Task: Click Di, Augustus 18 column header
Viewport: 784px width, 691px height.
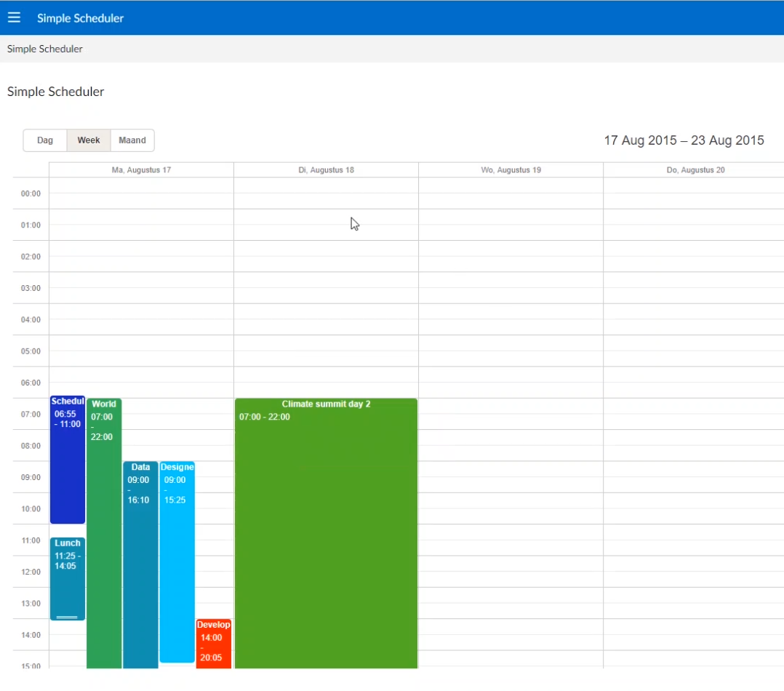Action: point(326,170)
